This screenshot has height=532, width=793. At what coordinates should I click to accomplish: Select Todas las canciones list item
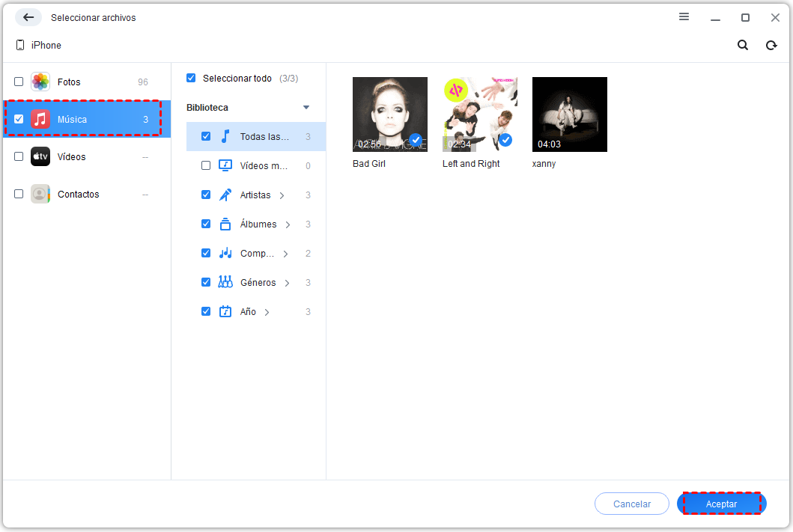264,137
